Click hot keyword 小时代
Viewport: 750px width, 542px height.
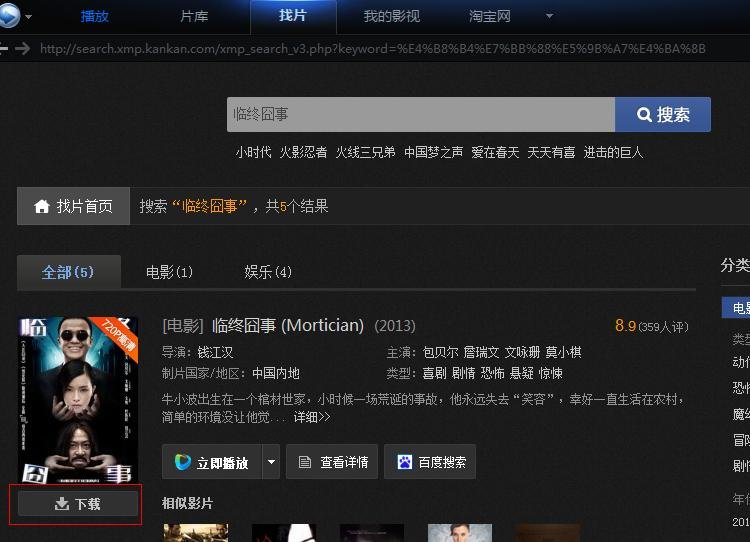coord(254,152)
